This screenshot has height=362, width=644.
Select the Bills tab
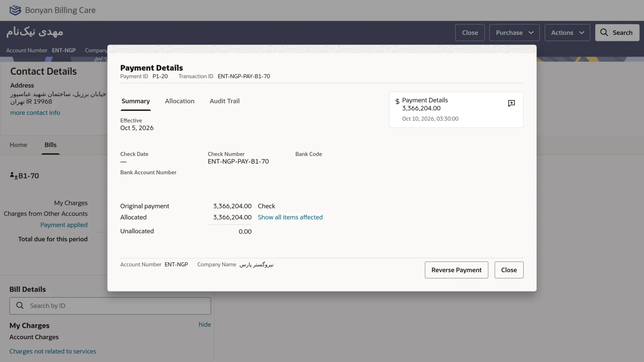50,145
